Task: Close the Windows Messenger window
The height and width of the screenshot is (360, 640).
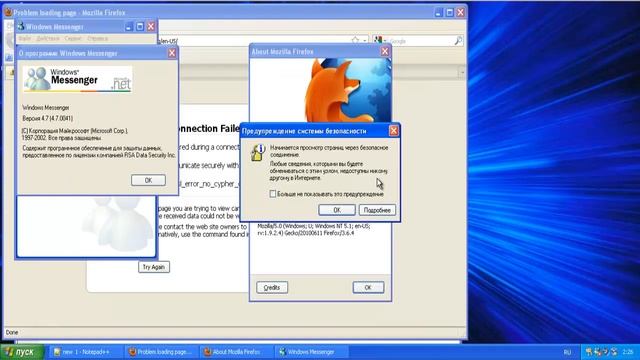Action: (151, 27)
